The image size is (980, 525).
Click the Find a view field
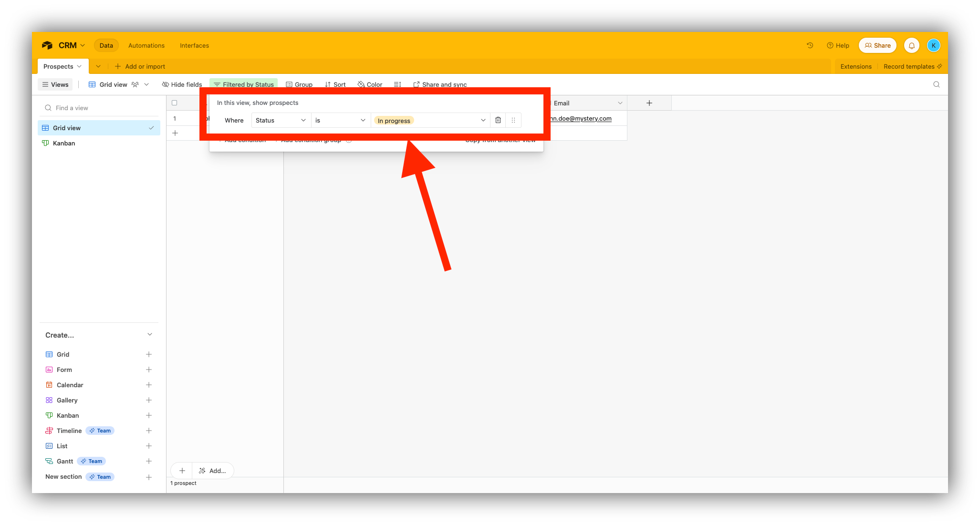pyautogui.click(x=99, y=108)
